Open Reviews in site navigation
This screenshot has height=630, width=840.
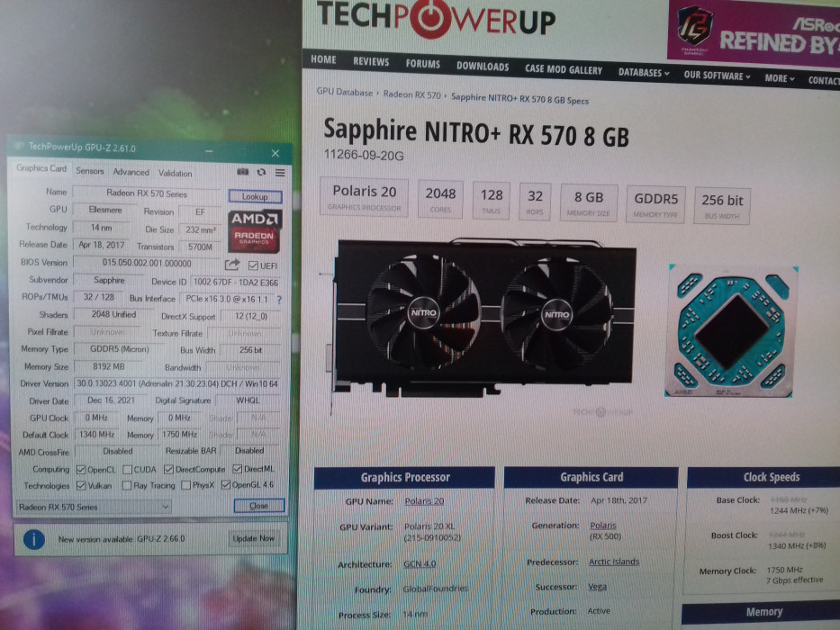pos(371,61)
